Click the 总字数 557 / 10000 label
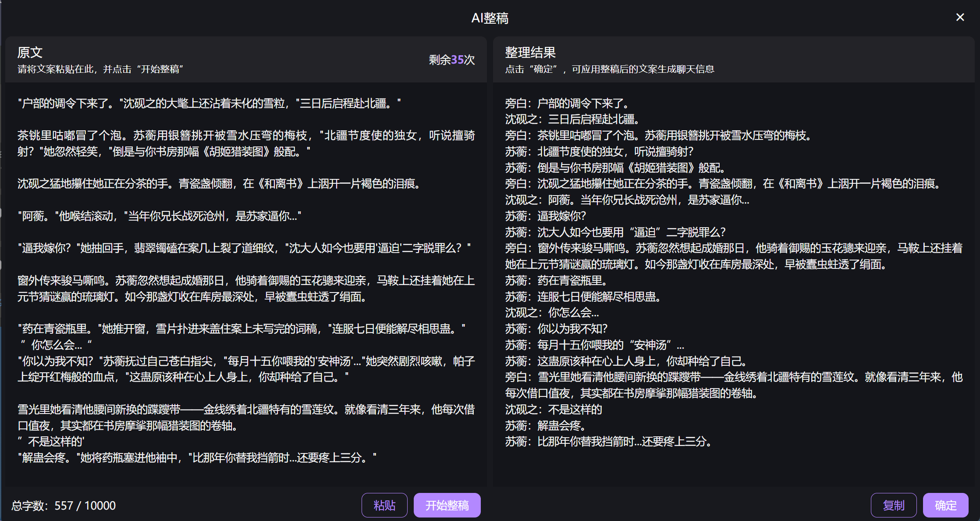Viewport: 980px width, 521px height. pos(64,506)
